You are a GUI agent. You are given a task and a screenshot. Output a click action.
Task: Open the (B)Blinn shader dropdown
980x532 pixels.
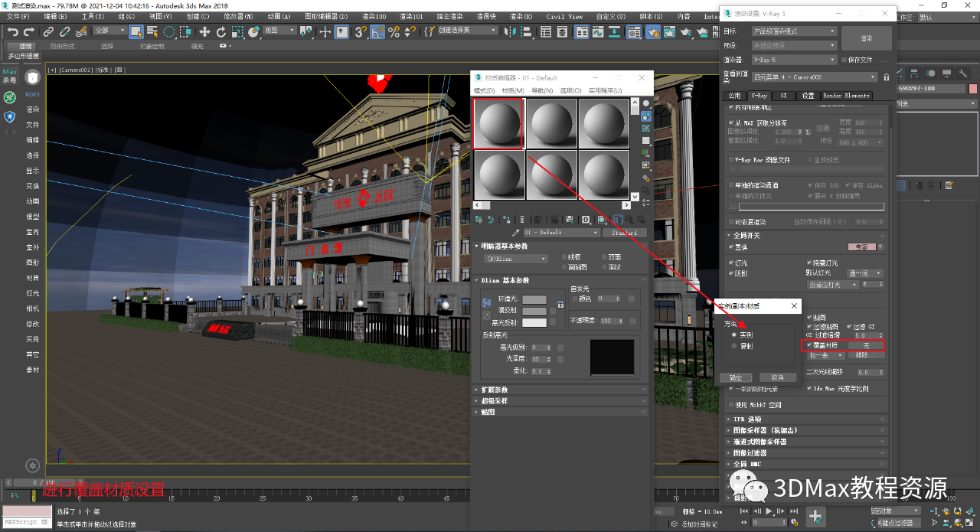point(514,259)
